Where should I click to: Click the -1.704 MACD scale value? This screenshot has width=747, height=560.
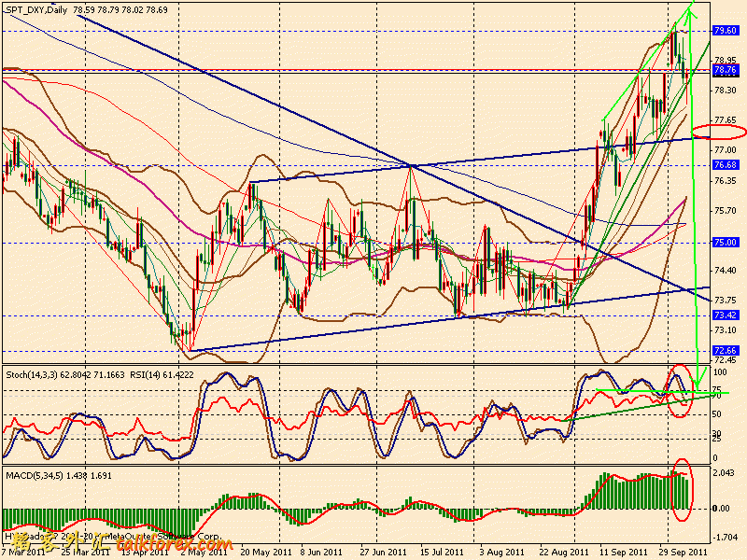pyautogui.click(x=725, y=538)
